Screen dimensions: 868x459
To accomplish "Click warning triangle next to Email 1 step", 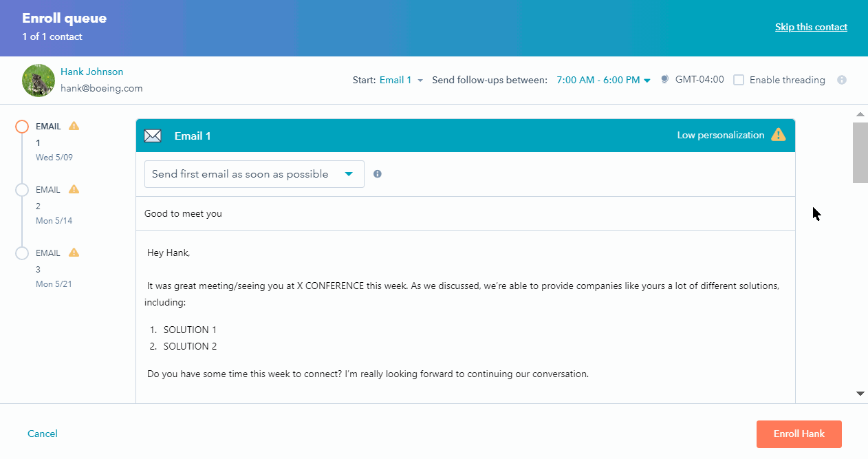I will pyautogui.click(x=74, y=126).
